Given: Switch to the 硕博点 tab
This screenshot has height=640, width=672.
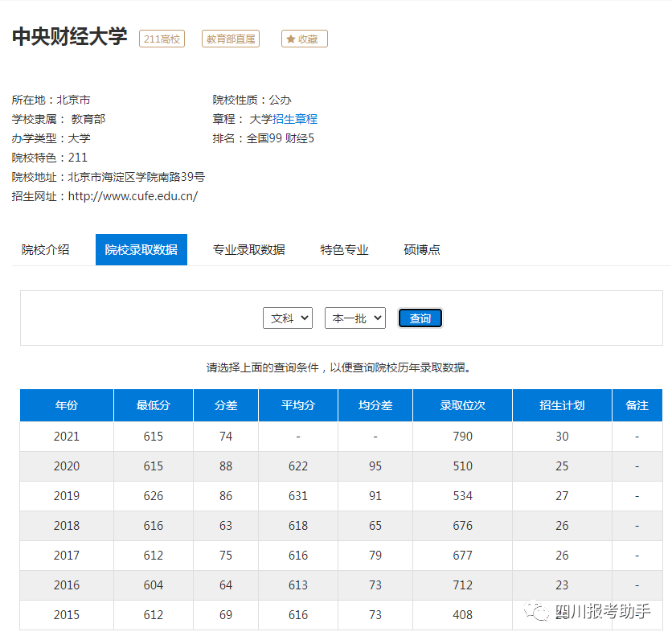Looking at the screenshot, I should click(x=422, y=249).
